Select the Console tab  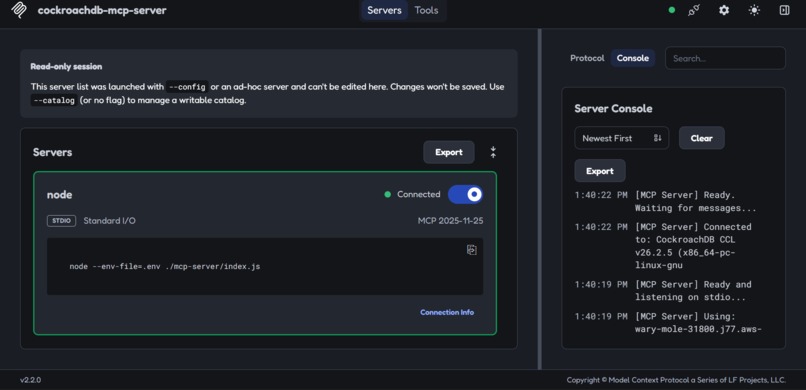(633, 58)
